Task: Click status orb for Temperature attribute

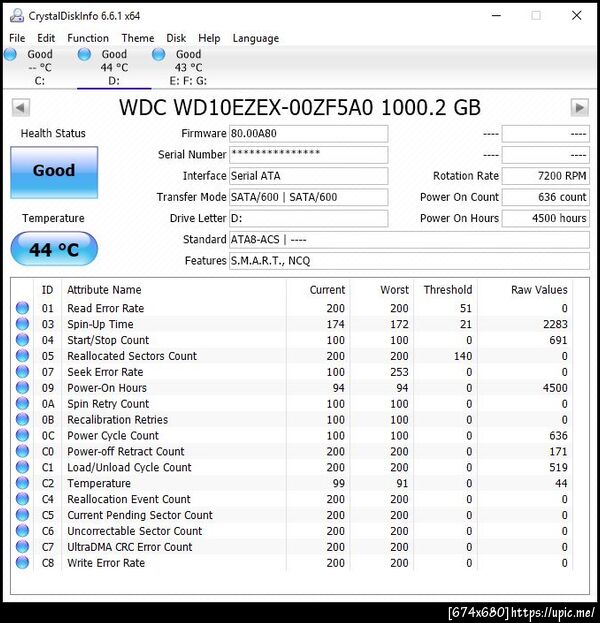Action: [22, 483]
